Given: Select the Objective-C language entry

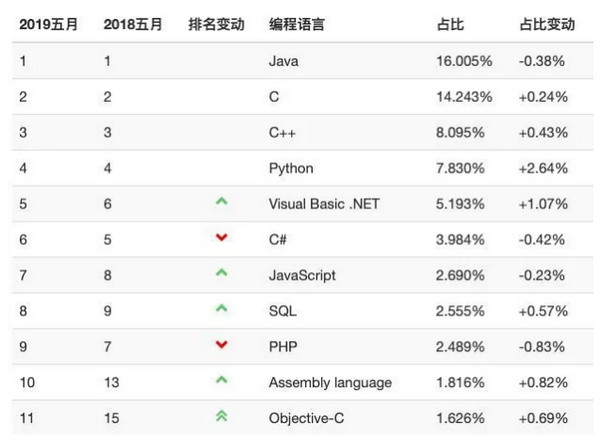Looking at the screenshot, I should pyautogui.click(x=305, y=418).
